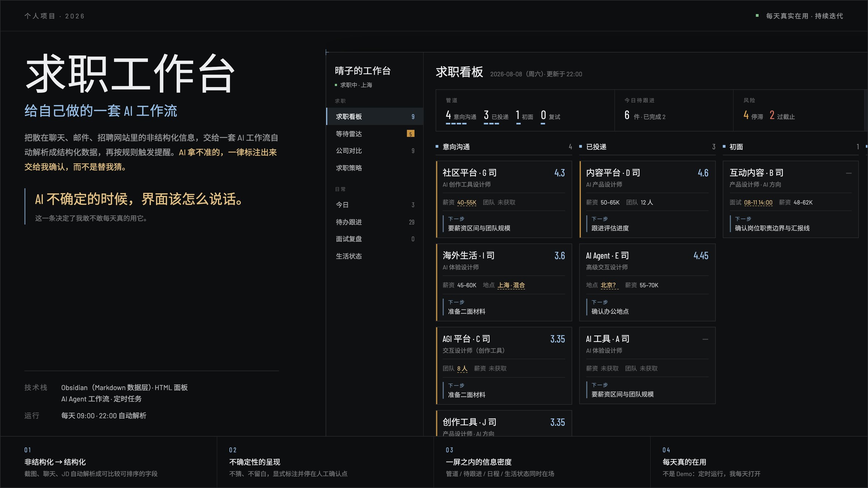Click next step 确认办公地点
This screenshot has width=868, height=488.
tap(610, 311)
